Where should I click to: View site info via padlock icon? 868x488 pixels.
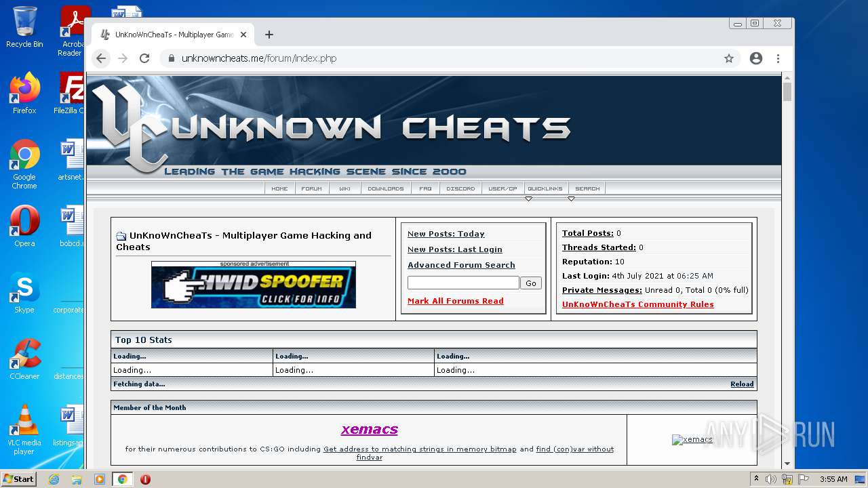[x=170, y=58]
